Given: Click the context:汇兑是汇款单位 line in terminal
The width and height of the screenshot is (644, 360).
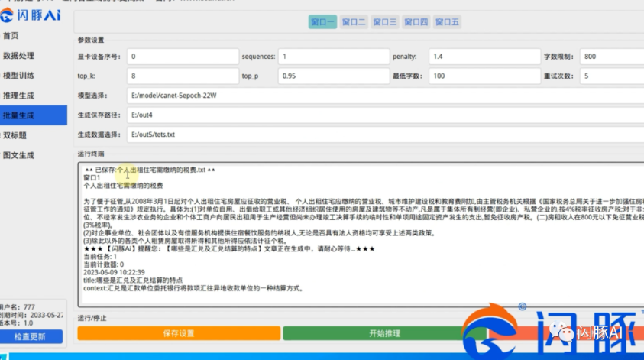Looking at the screenshot, I should tap(193, 288).
